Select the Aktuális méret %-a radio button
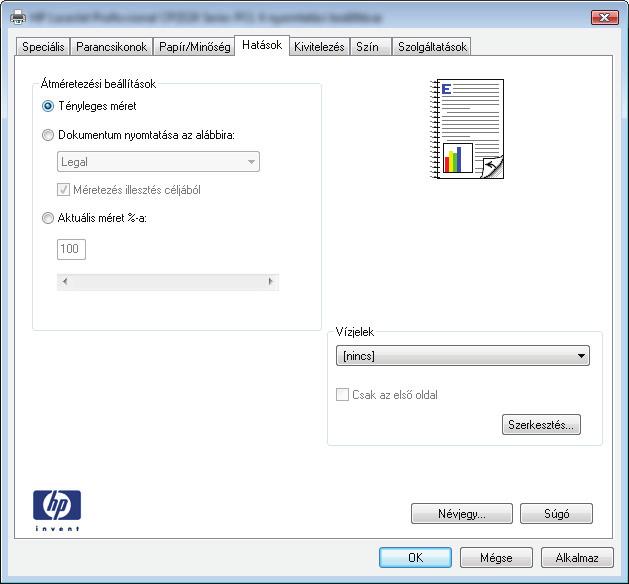 48,218
